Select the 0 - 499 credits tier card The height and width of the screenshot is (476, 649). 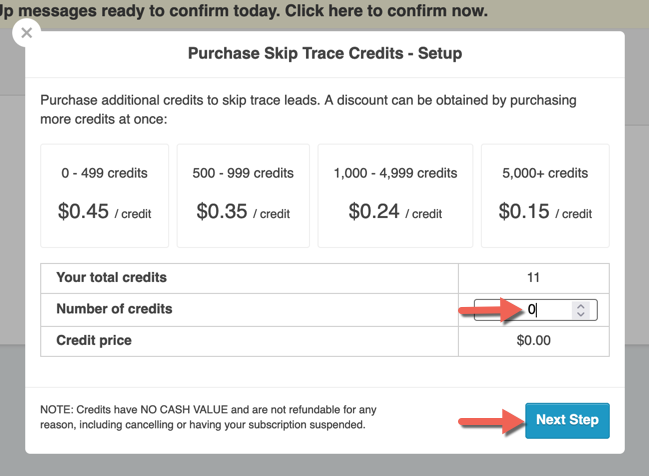104,195
